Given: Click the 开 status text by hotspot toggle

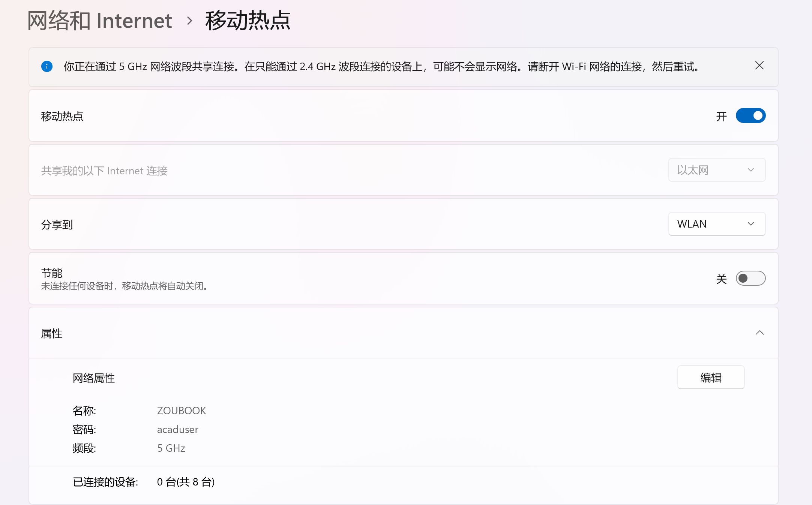Looking at the screenshot, I should click(722, 117).
